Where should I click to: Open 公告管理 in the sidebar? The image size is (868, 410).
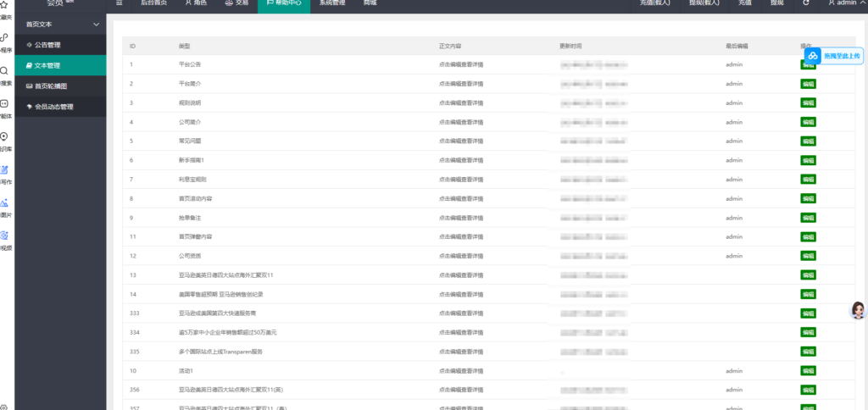(47, 44)
